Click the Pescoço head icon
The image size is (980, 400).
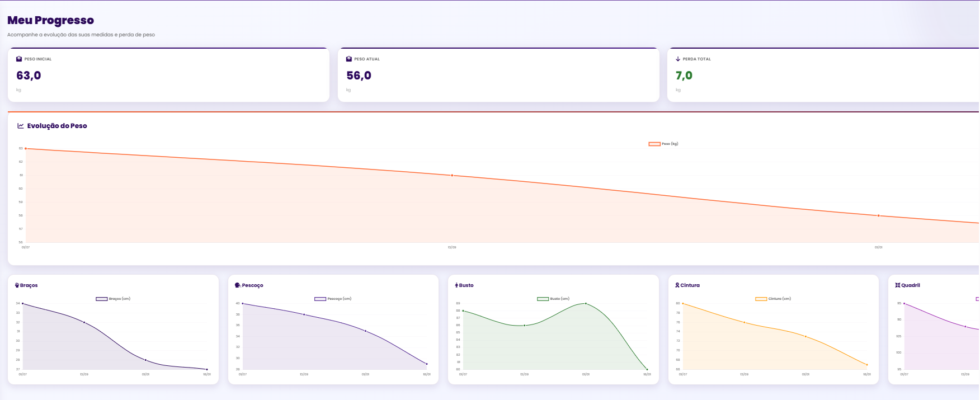[x=238, y=285]
